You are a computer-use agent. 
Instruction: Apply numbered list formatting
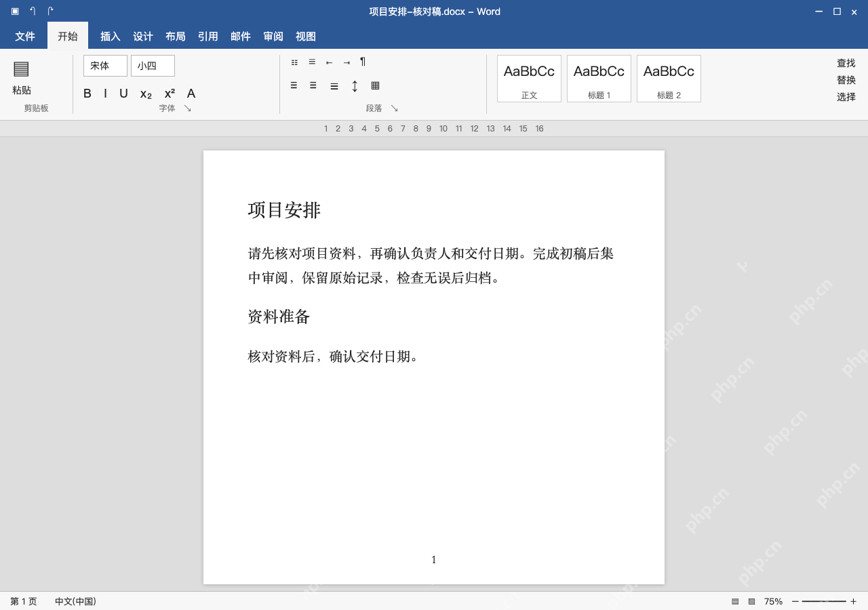coord(312,62)
